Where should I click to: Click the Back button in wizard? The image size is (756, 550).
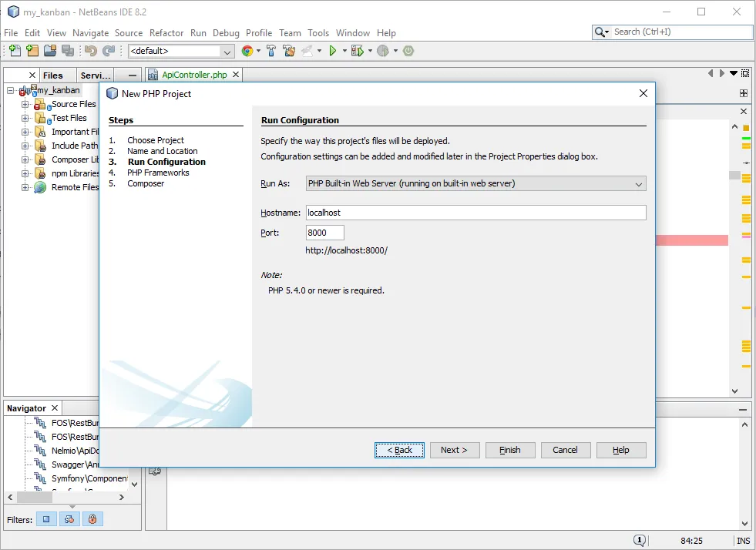click(399, 450)
